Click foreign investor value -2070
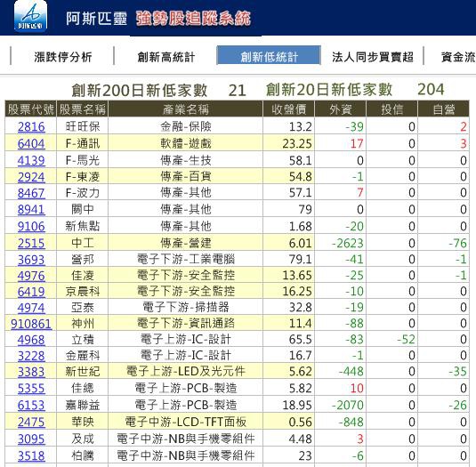 pyautogui.click(x=348, y=406)
